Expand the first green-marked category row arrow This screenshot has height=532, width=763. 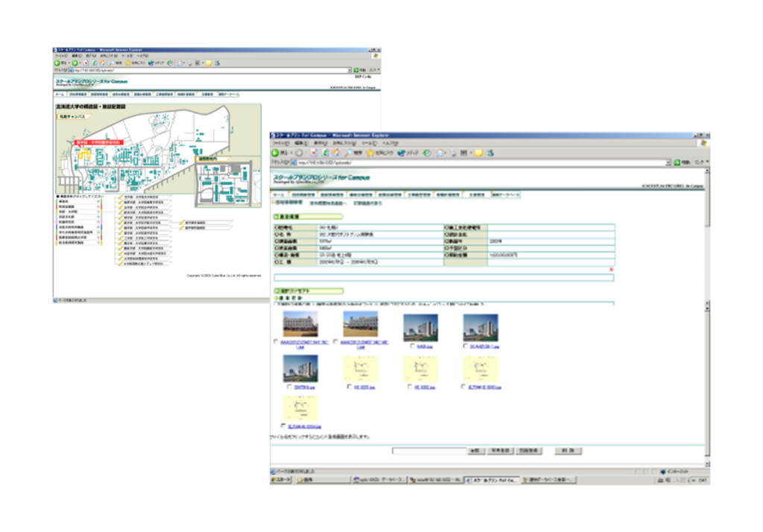coord(98,201)
